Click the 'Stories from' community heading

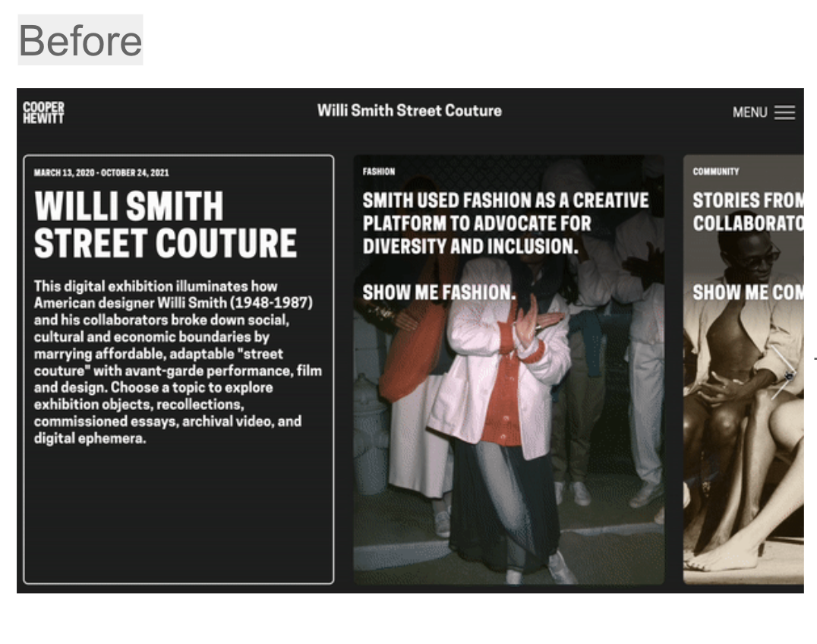pyautogui.click(x=748, y=212)
